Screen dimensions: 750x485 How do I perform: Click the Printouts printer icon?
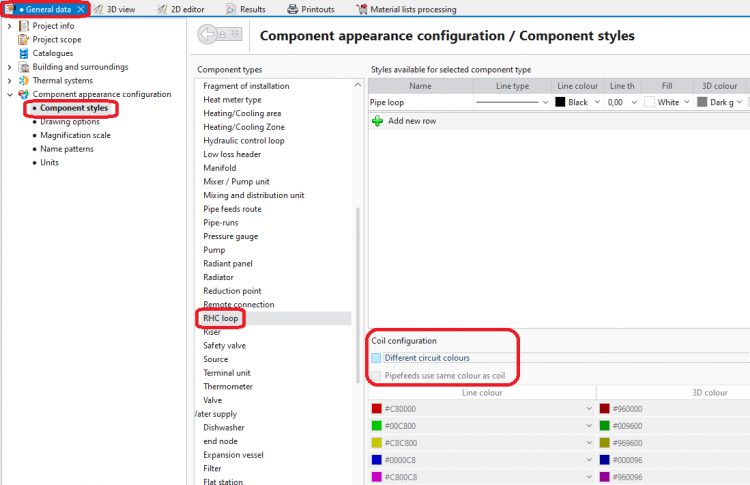pos(292,9)
